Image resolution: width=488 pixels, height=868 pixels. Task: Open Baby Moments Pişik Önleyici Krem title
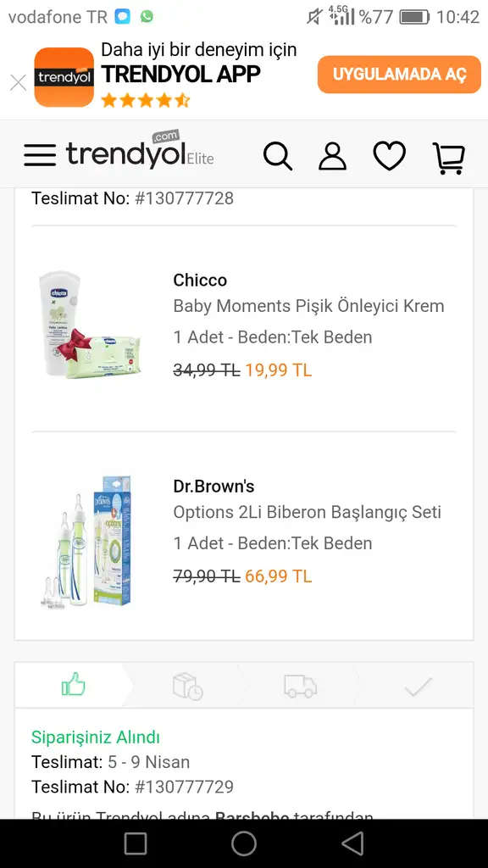(x=308, y=305)
